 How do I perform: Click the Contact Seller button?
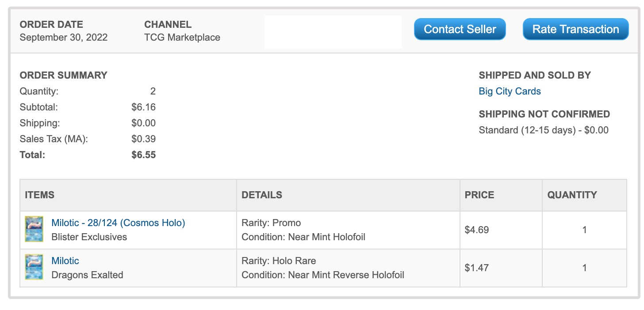point(460,29)
